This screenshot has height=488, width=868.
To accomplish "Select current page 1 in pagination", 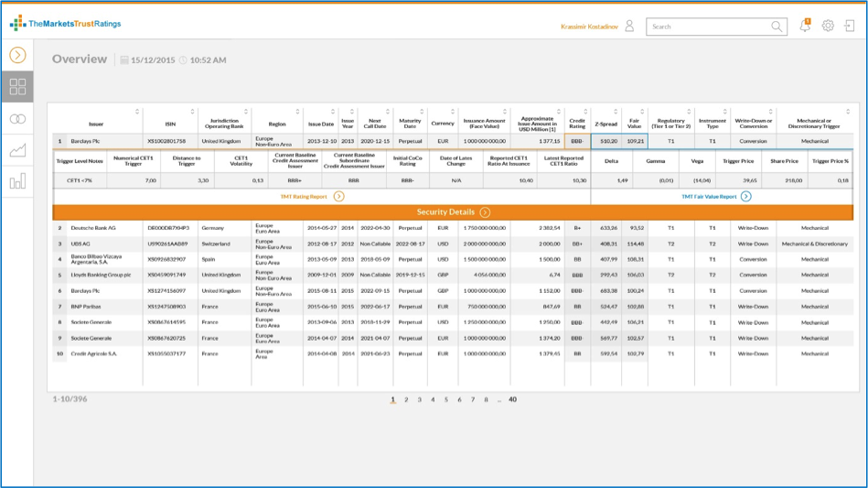I will coord(393,399).
